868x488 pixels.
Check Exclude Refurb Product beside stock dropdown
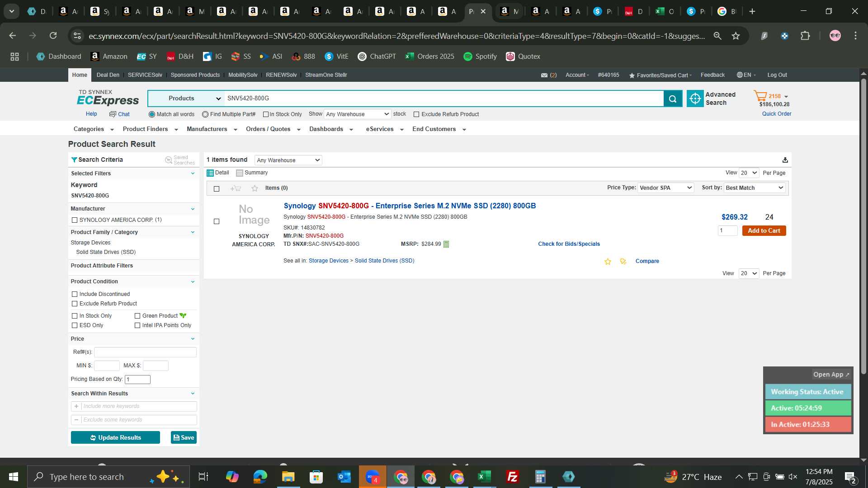(x=416, y=114)
